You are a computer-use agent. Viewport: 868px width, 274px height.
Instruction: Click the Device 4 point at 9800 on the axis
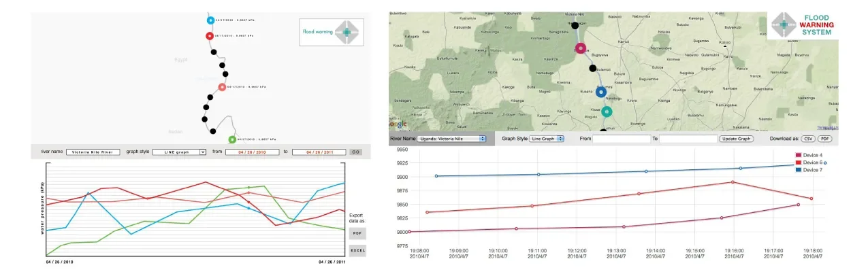pyautogui.click(x=409, y=232)
